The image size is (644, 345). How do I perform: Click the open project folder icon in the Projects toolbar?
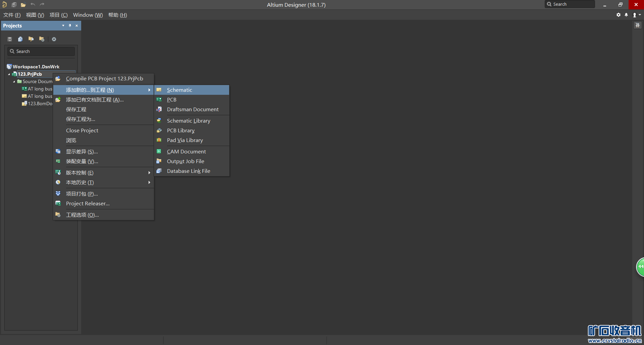(x=31, y=39)
